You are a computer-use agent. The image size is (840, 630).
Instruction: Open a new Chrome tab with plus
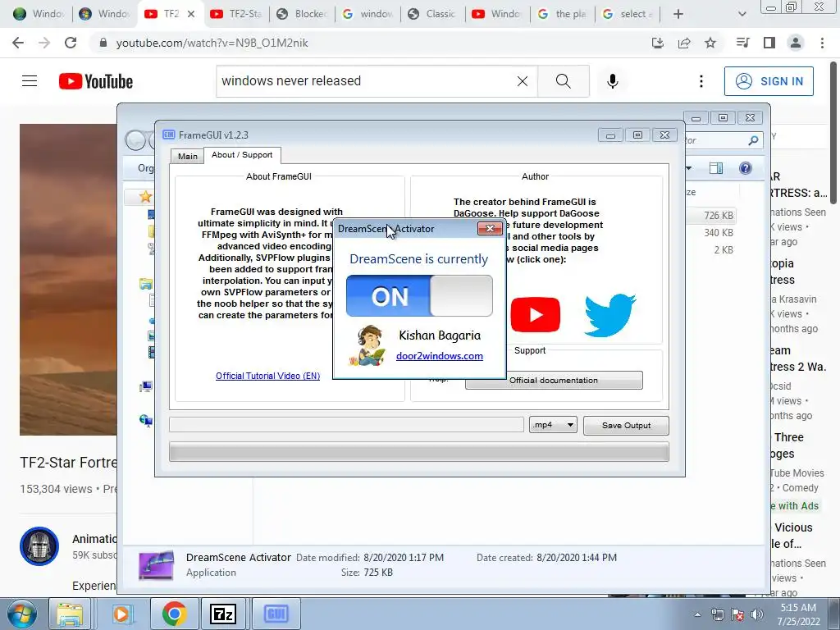click(678, 14)
